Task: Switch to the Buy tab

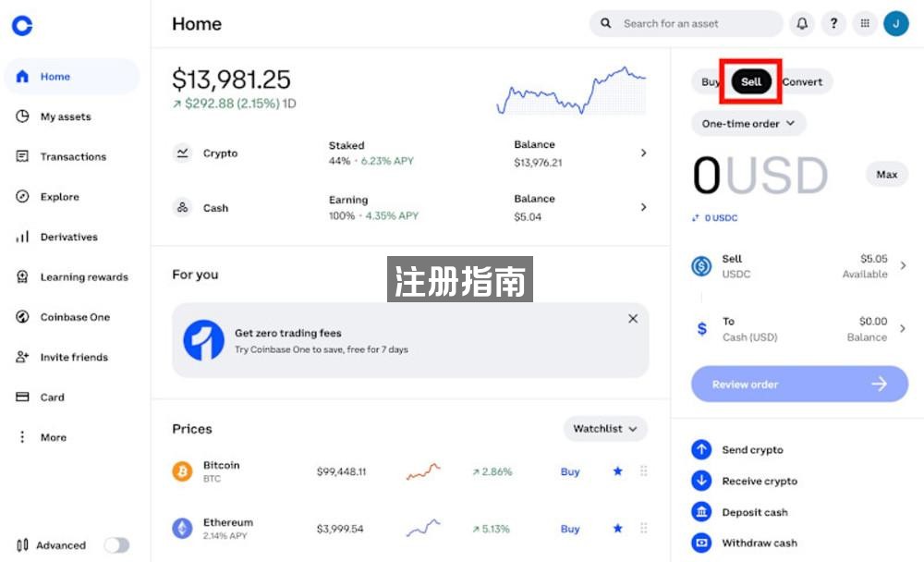Action: coord(710,82)
